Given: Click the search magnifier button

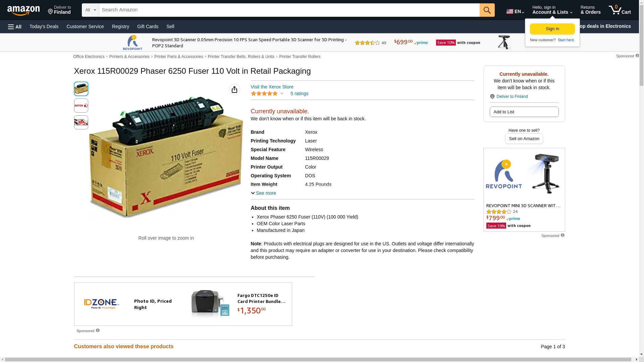Looking at the screenshot, I should click(x=487, y=10).
